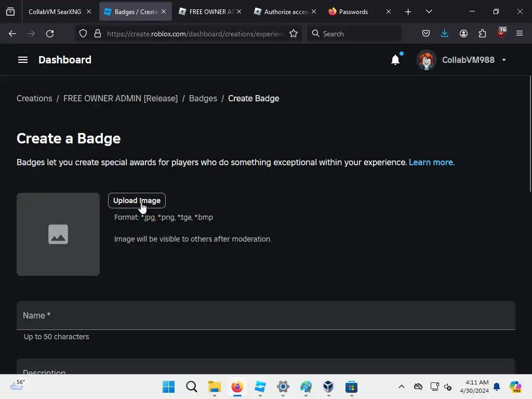This screenshot has width=532, height=399.
Task: Click the muted volume tray icon
Action: point(447,387)
